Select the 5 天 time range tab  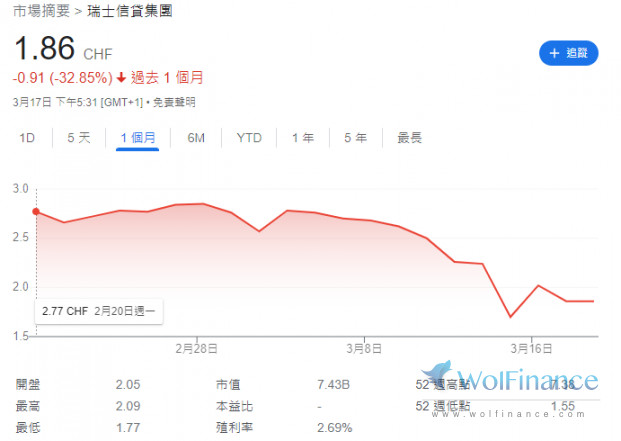pos(78,138)
